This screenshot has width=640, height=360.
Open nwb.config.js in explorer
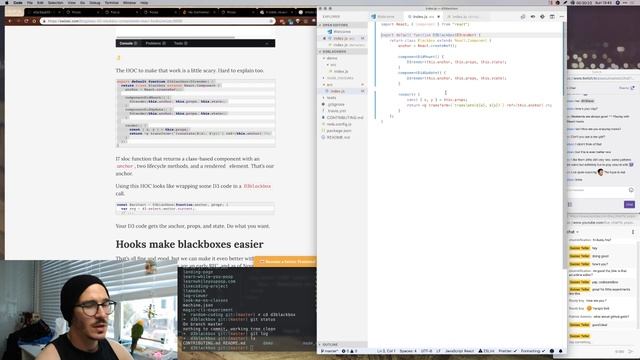coord(339,124)
